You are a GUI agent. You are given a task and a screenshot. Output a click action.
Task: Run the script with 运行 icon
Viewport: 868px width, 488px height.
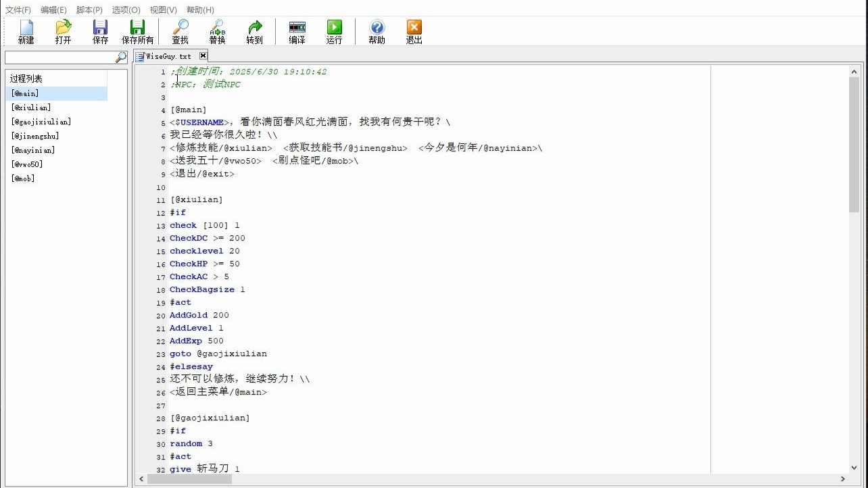tap(335, 32)
